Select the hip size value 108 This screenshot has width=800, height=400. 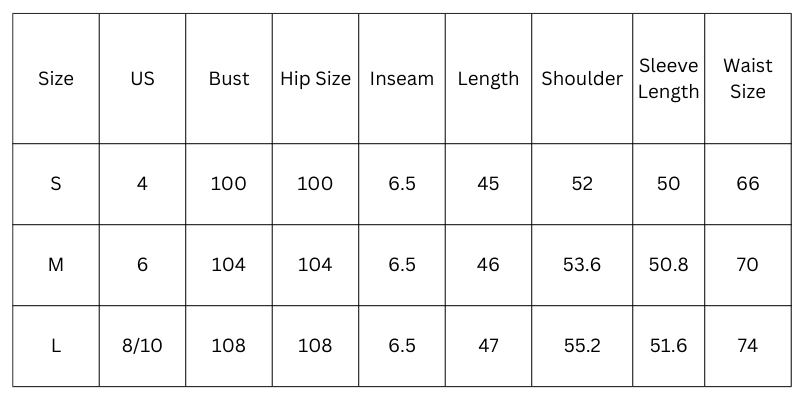tap(315, 346)
